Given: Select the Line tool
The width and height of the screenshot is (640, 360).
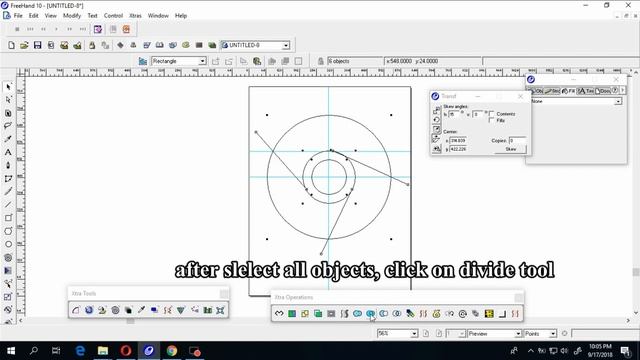Looking at the screenshot, I should [8, 204].
